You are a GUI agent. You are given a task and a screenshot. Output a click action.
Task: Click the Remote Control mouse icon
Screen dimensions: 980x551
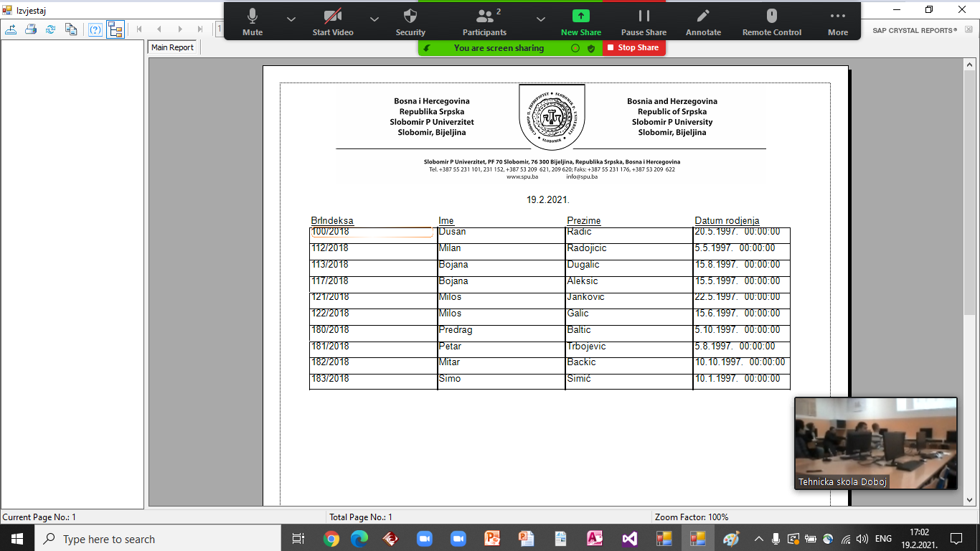tap(771, 22)
